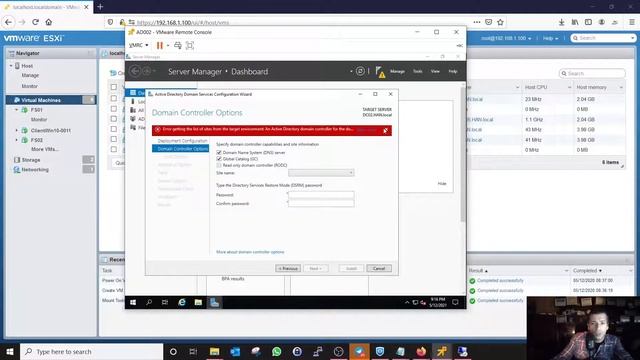Image resolution: width=640 pixels, height=360 pixels.
Task: Click the Confirm password field
Action: click(x=321, y=203)
